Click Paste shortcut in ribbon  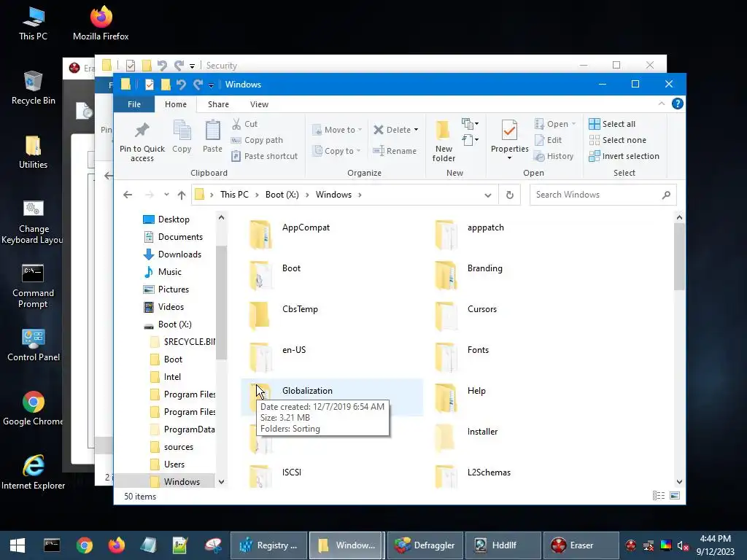[264, 156]
